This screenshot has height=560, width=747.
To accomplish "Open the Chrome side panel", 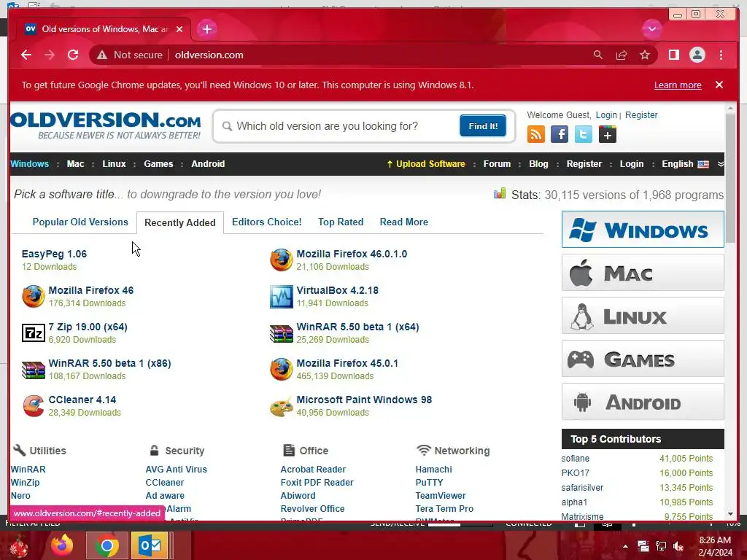I will pos(673,55).
